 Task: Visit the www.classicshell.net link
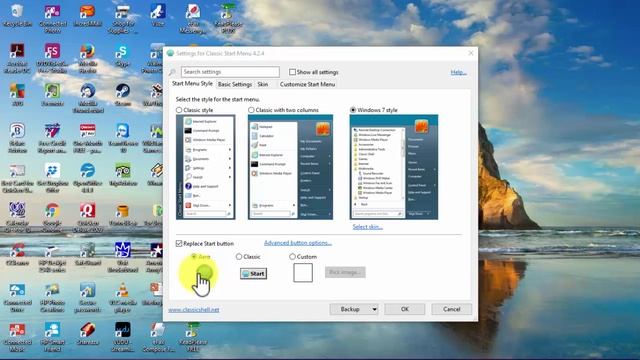pos(193,310)
